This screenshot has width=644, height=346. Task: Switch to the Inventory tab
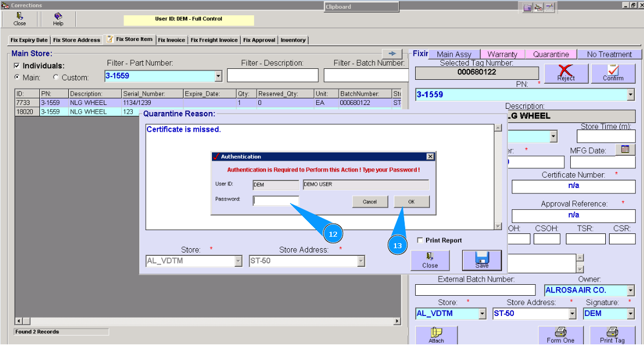pos(293,40)
